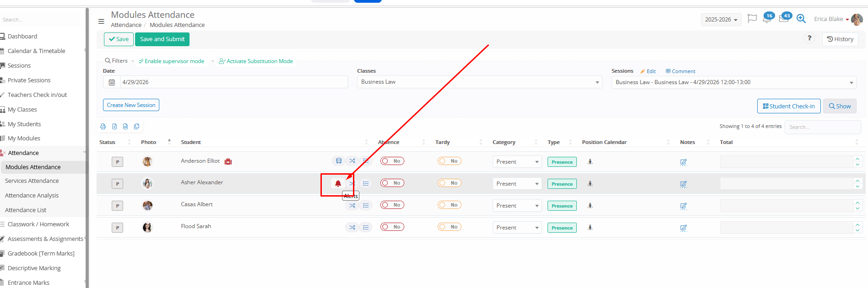Click the Date input field showing 4/29/2026

point(233,82)
